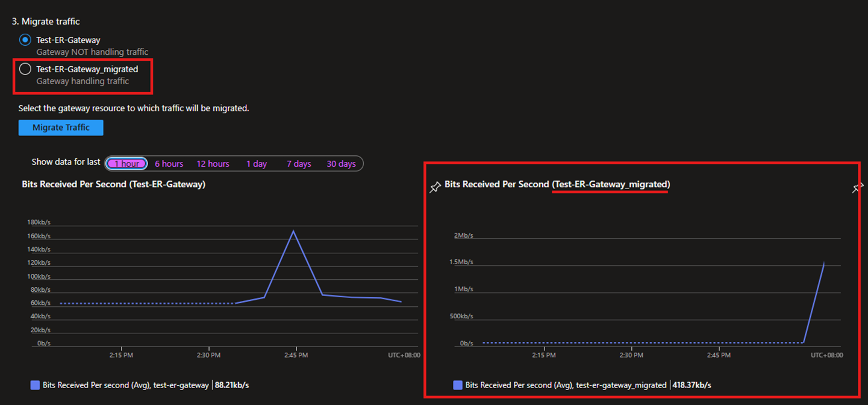
Task: Change time range to 30 days
Action: (341, 164)
